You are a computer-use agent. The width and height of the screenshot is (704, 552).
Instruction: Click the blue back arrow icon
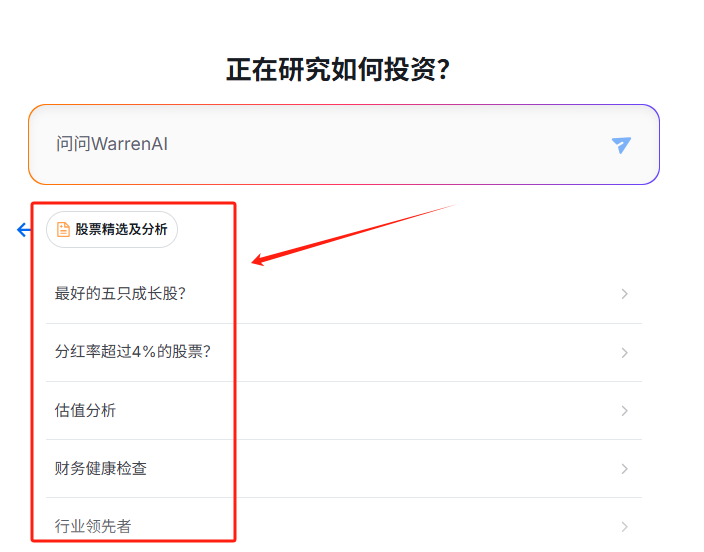(23, 230)
